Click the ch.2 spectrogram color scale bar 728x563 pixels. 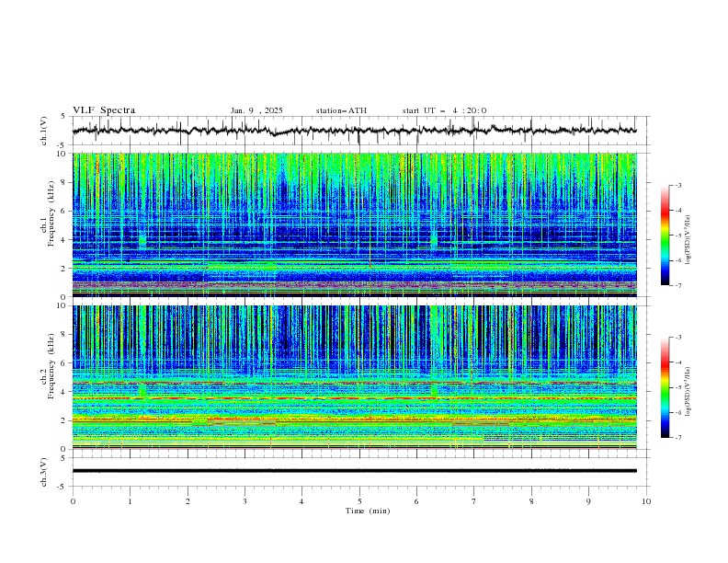tap(665, 387)
